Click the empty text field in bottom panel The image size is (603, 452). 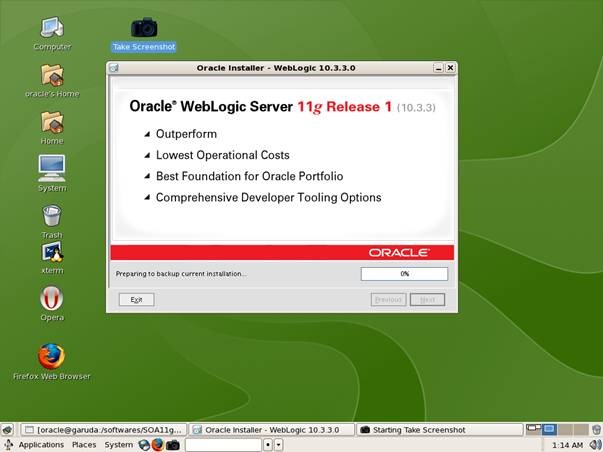point(223,445)
